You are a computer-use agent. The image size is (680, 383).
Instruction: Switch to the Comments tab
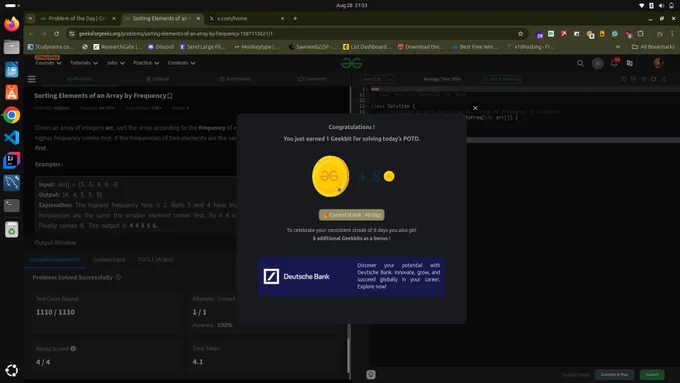(x=313, y=79)
